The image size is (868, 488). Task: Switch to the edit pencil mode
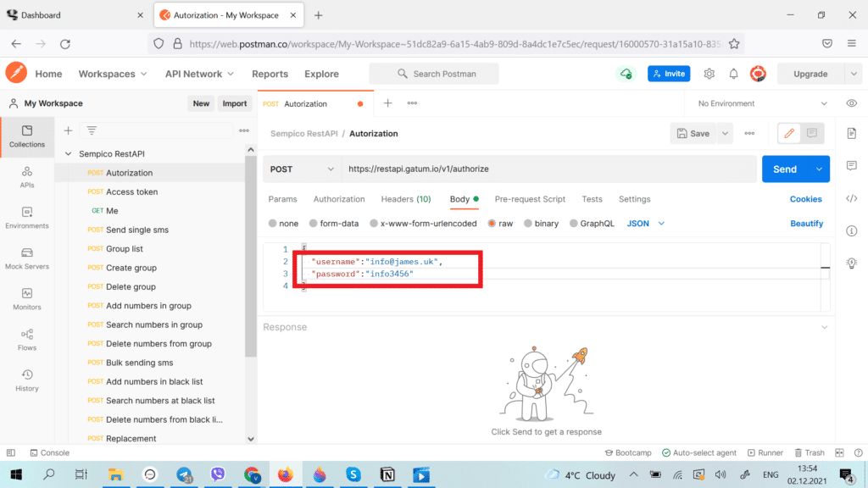[789, 133]
